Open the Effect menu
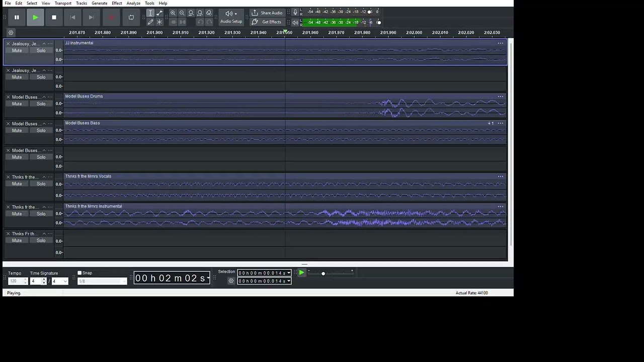The image size is (644, 362). pos(117,4)
